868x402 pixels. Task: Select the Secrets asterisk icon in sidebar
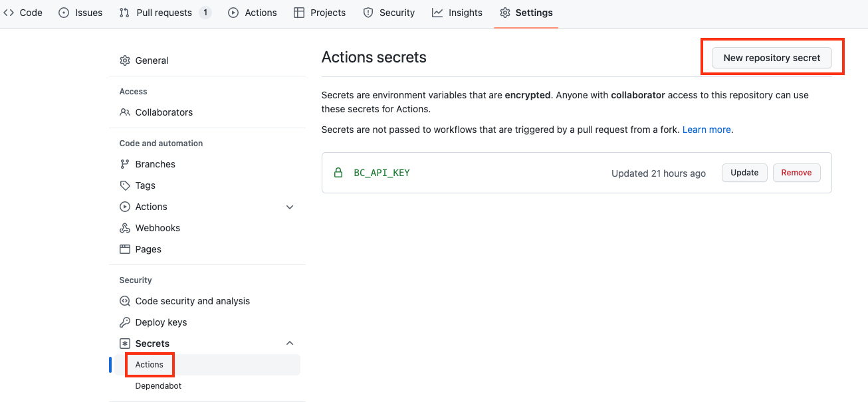125,343
